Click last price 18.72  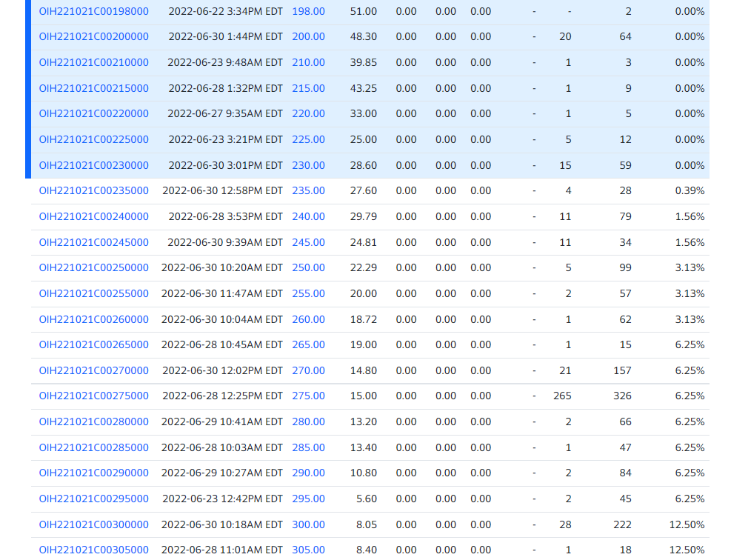coord(364,319)
